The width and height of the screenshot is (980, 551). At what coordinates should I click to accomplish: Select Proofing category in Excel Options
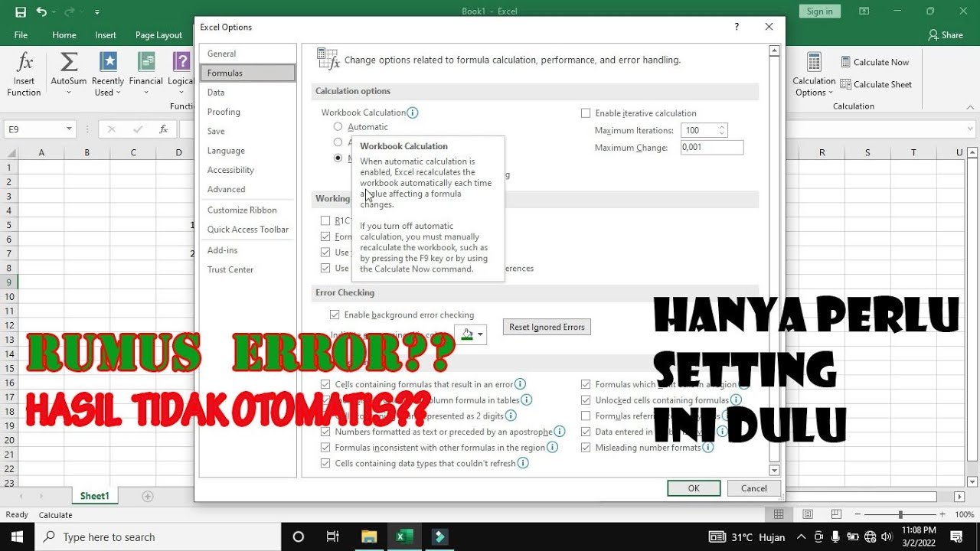click(247, 112)
